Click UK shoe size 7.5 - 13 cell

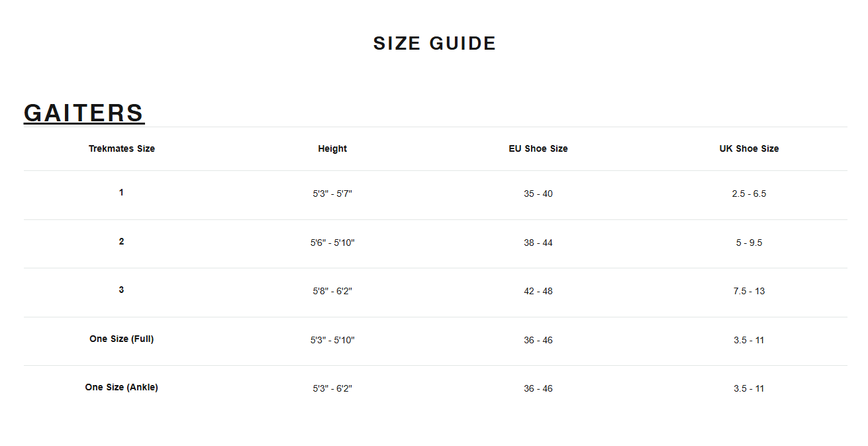click(x=749, y=291)
